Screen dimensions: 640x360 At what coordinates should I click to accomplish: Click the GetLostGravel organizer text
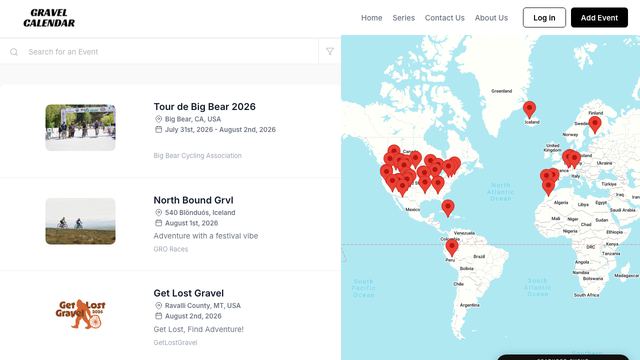175,342
